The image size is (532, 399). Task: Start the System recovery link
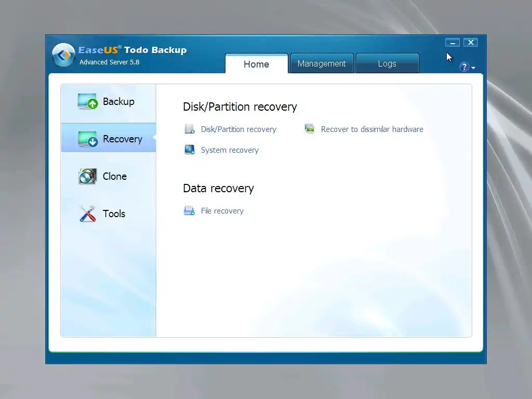(230, 150)
